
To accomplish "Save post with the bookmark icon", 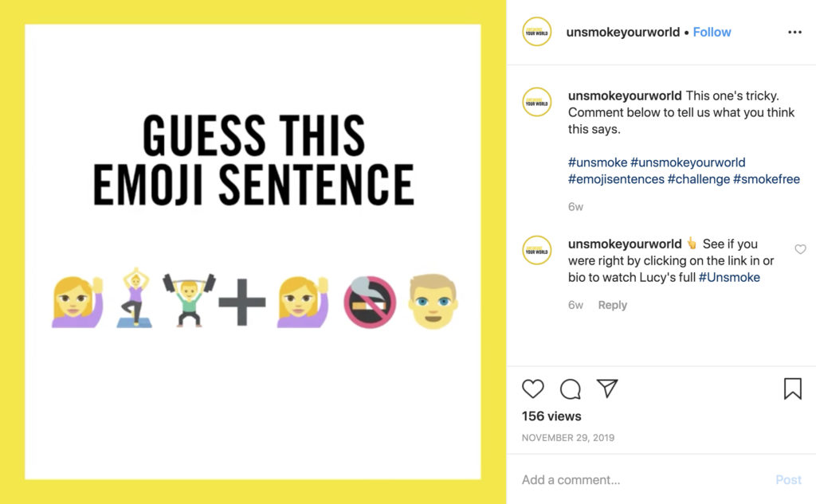I will 793,389.
